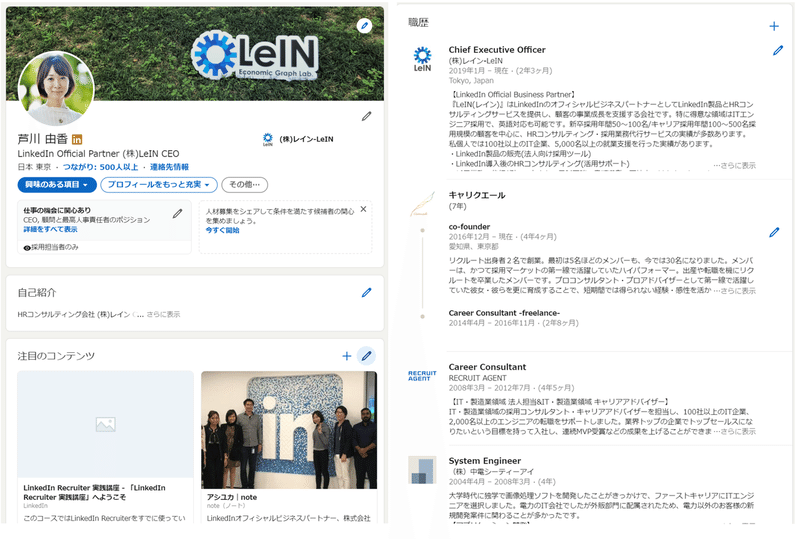Screen dimensions: 800x539
Task: Add a position with 職歴 plus icon
Action: (x=774, y=26)
